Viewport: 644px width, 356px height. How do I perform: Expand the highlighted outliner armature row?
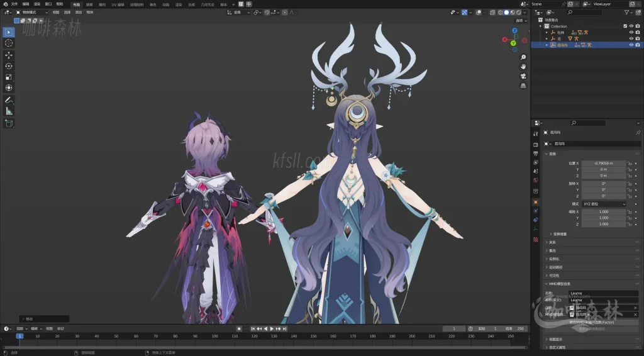coord(547,45)
